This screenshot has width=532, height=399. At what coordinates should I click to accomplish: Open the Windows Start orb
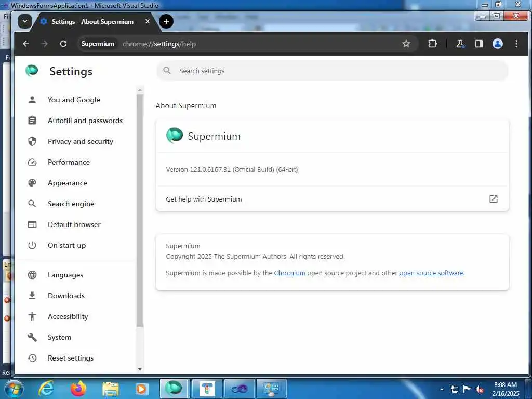pyautogui.click(x=13, y=389)
